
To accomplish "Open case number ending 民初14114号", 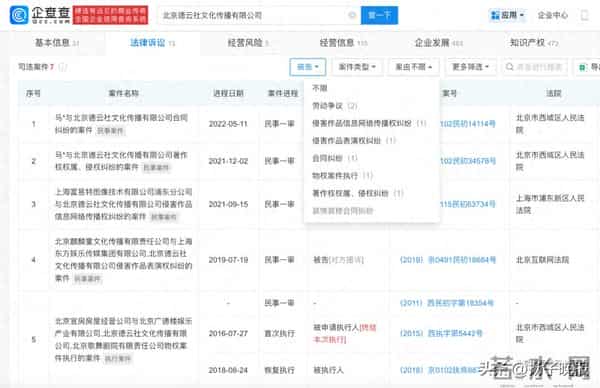I will point(468,124).
